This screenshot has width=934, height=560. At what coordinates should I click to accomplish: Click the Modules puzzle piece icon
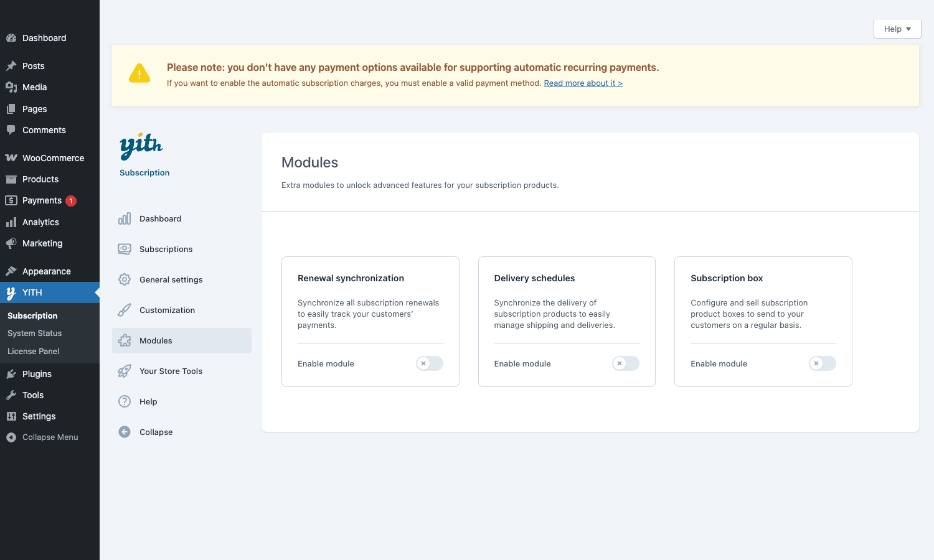125,340
